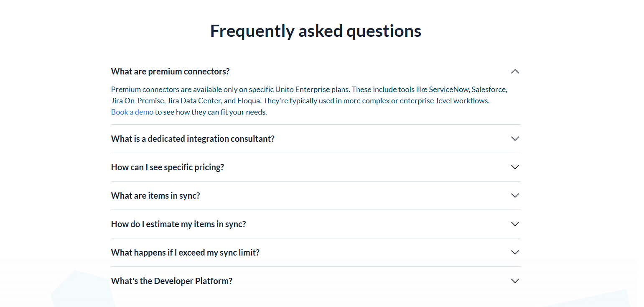Image resolution: width=644 pixels, height=307 pixels.
Task: Click the chevron beside sync limit question
Action: (515, 252)
